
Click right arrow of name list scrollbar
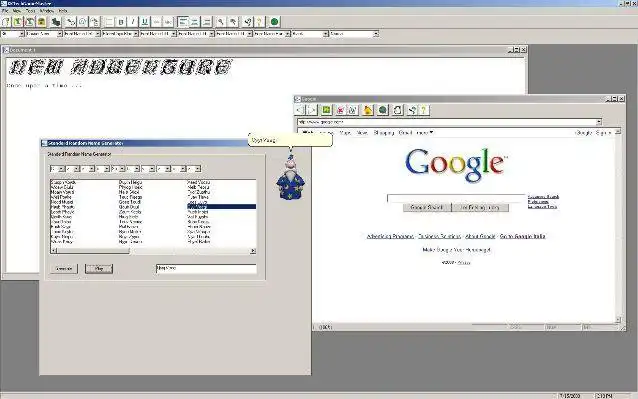(253, 251)
